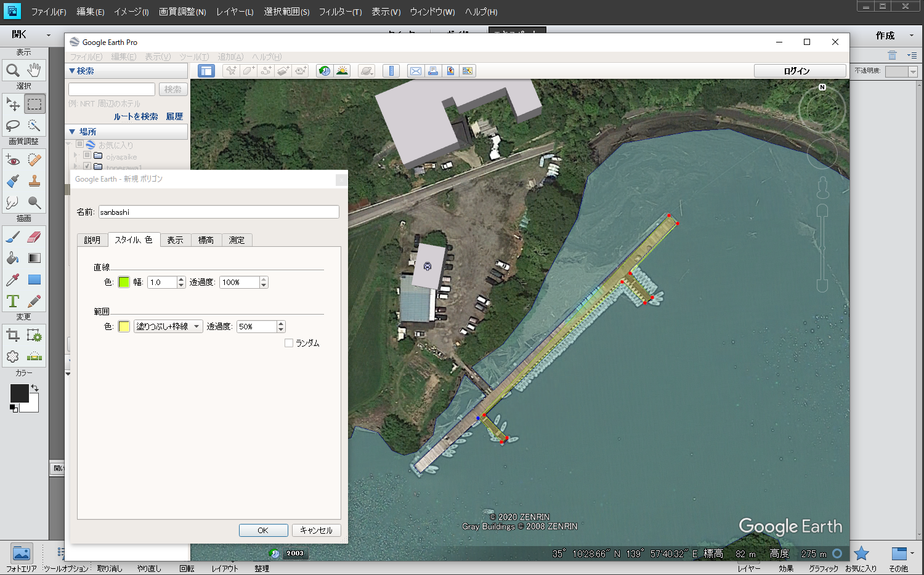This screenshot has width=924, height=575.
Task: Adjust the line 透過度 100% stepper
Action: point(264,282)
